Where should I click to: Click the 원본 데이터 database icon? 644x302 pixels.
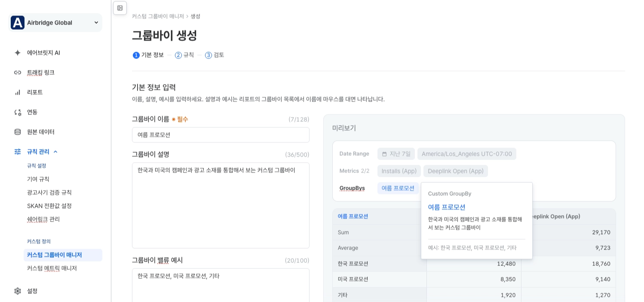tap(18, 132)
